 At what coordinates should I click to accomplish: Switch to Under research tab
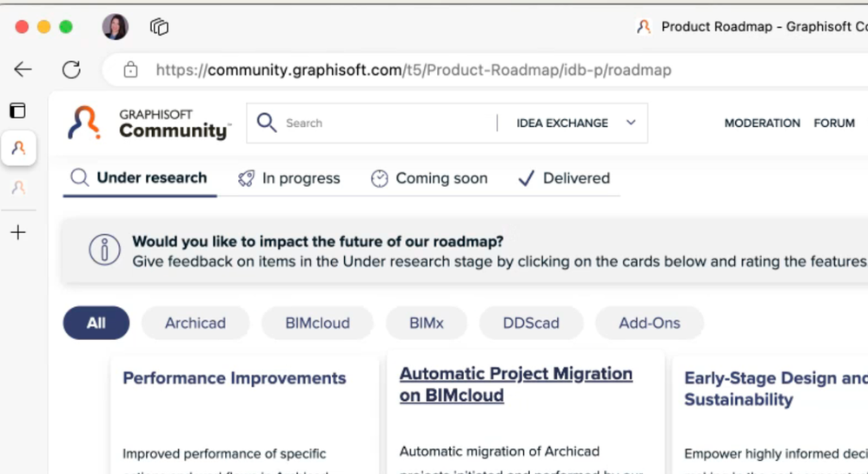point(139,178)
